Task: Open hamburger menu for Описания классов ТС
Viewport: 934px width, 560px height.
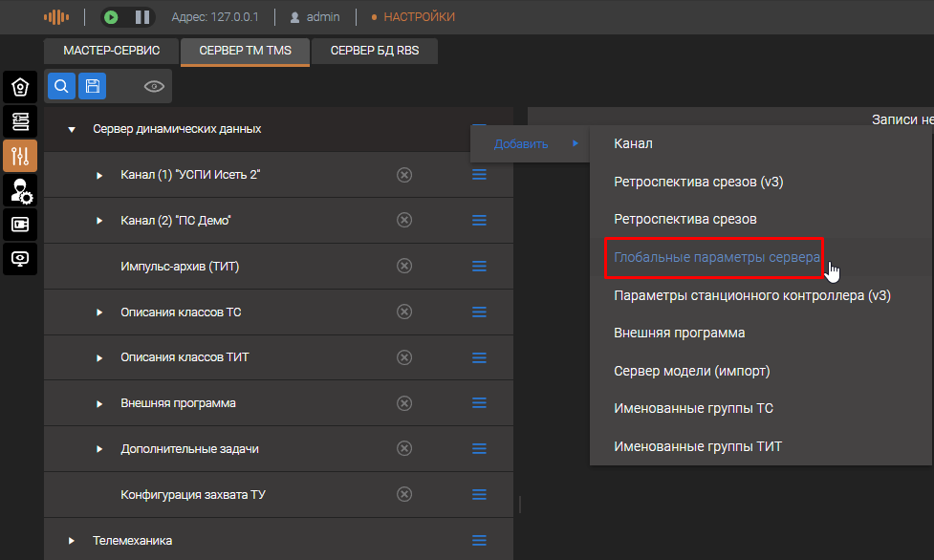Action: point(480,312)
